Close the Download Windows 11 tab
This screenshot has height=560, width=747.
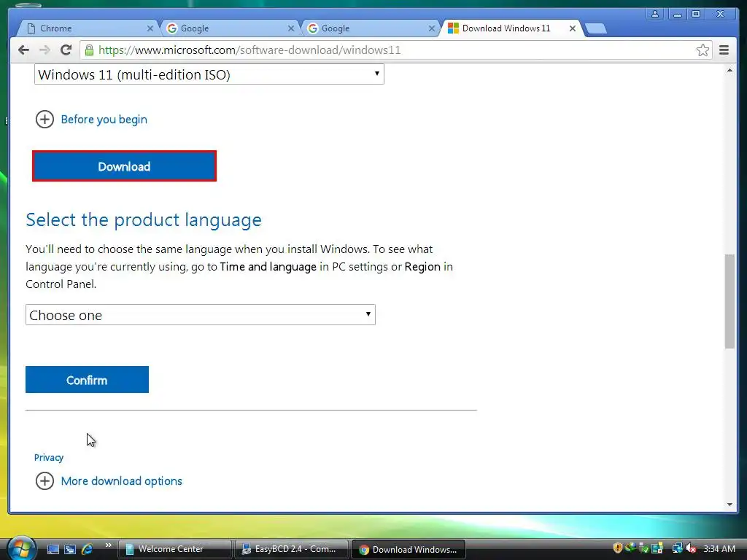pyautogui.click(x=573, y=28)
